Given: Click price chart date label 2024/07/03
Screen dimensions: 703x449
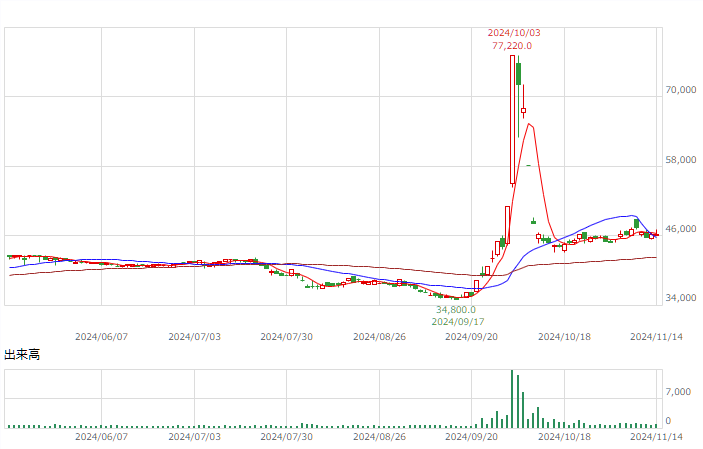Looking at the screenshot, I should pos(195,336).
